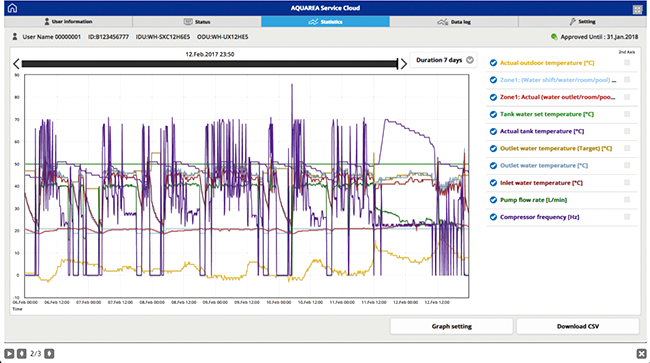Uncheck Actual outdoor temperature series
The height and width of the screenshot is (363, 650).
point(493,63)
